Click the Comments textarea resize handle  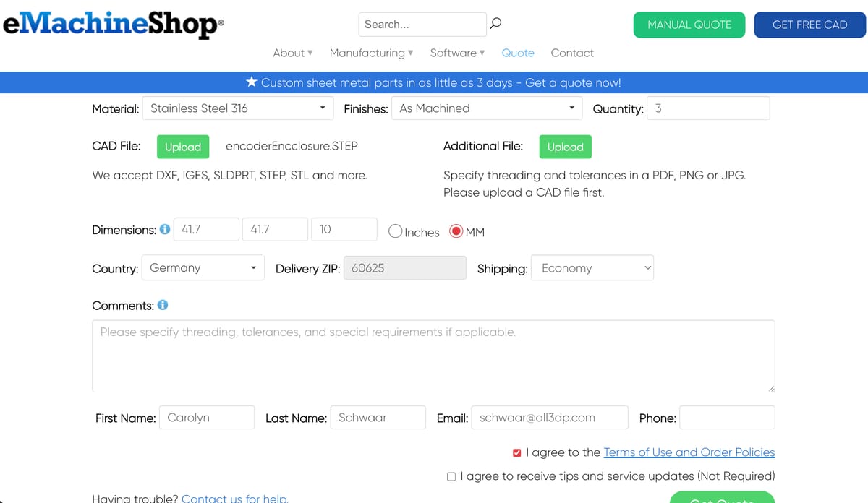coord(771,388)
